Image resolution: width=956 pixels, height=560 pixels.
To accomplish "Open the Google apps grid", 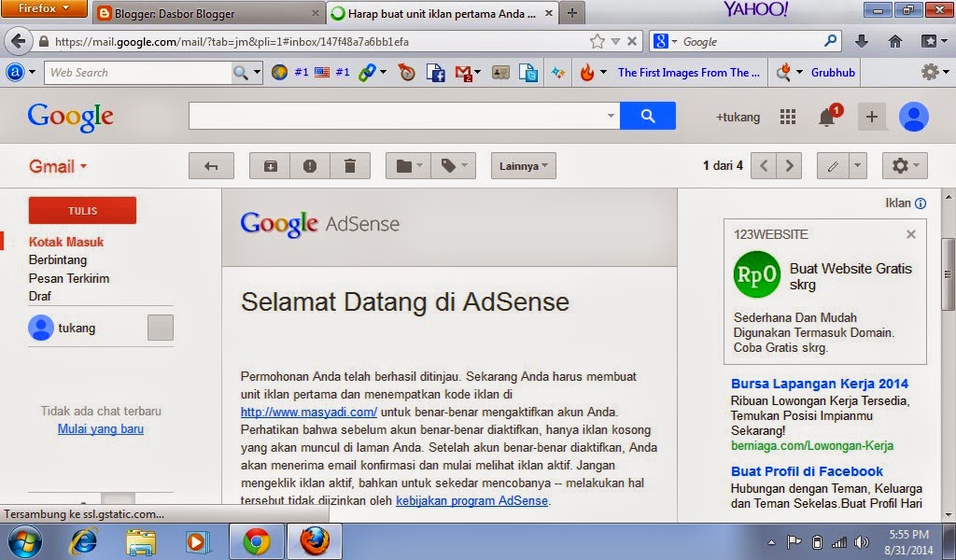I will pyautogui.click(x=788, y=117).
